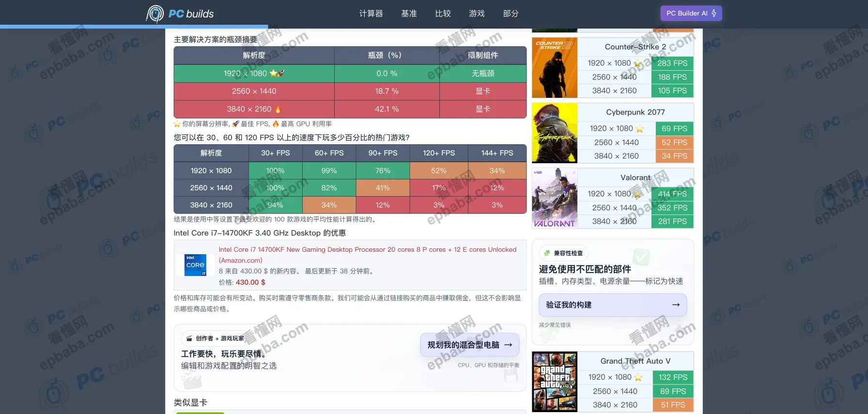This screenshot has width=868, height=414.
Task: Click the fire icon beside 3840 × 2160
Action: tap(278, 109)
